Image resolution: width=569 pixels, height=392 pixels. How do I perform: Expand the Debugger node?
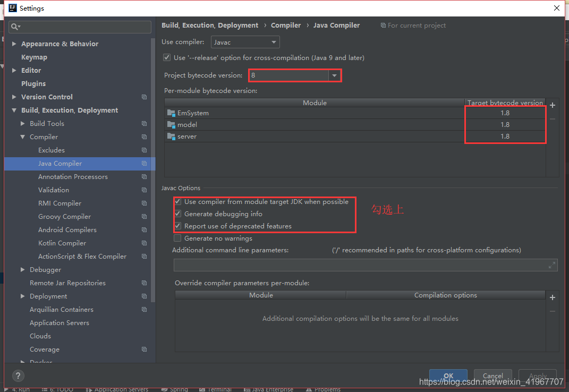pyautogui.click(x=22, y=270)
